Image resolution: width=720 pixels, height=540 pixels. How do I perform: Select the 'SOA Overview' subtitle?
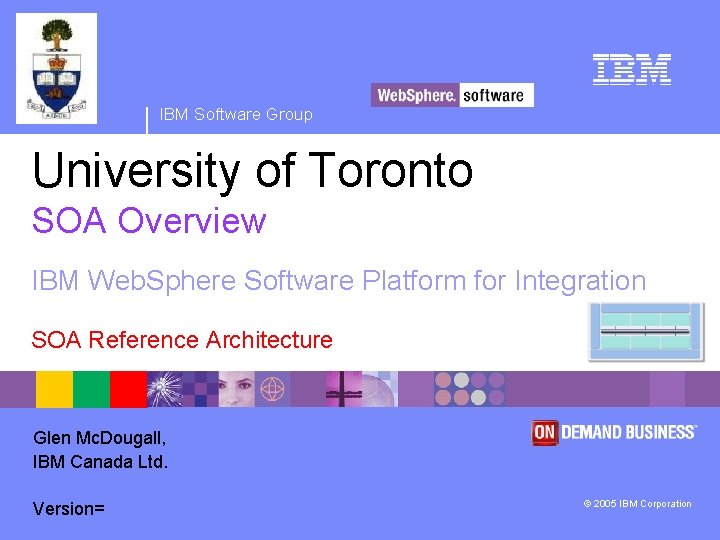click(x=149, y=220)
